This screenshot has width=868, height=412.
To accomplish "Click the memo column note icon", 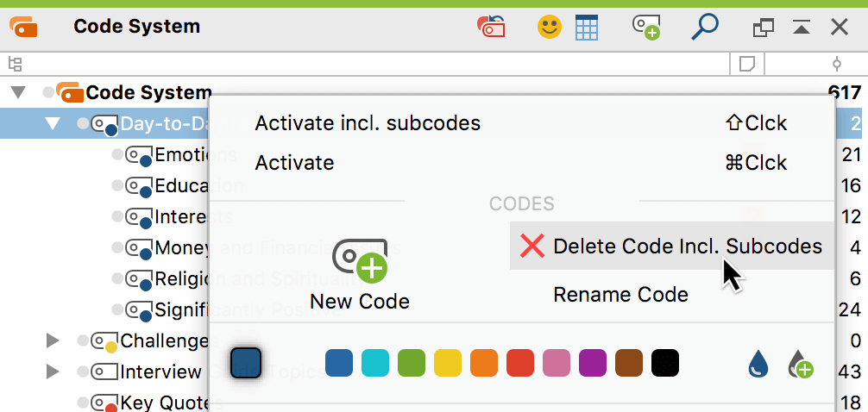I will 747,64.
